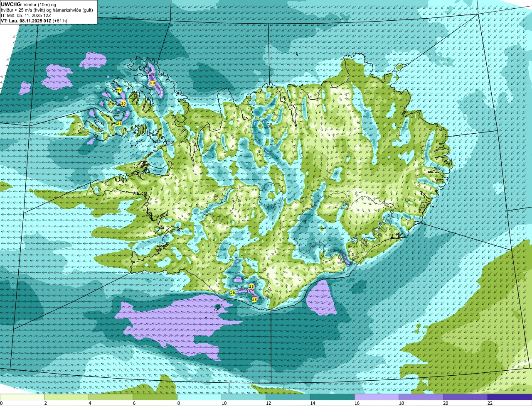Viewport: 532px width, 406px height.
Task: Click the yellow gust label 25
Action: 254,299
